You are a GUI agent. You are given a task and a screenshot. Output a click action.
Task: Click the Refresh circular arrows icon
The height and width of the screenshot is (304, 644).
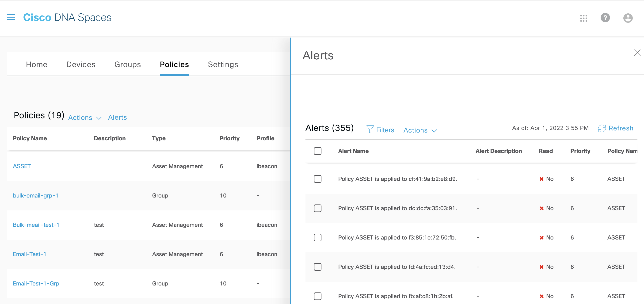click(602, 129)
